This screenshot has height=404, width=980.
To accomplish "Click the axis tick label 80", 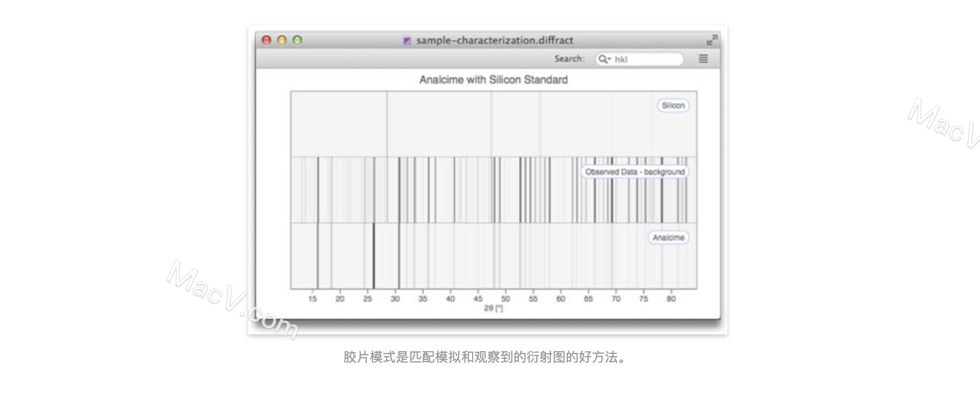I will (671, 299).
